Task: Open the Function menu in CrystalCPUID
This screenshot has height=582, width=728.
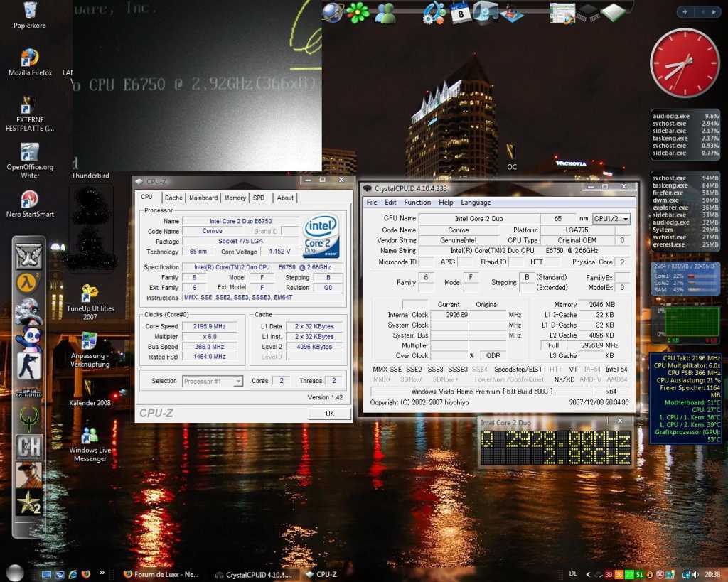Action: click(417, 203)
